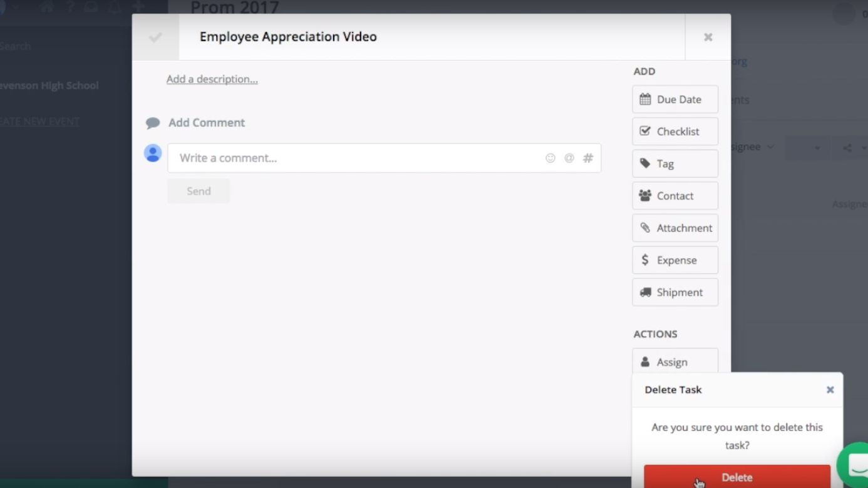Close the Employee Appreciation Video dialog
The image size is (868, 488).
[x=708, y=38]
